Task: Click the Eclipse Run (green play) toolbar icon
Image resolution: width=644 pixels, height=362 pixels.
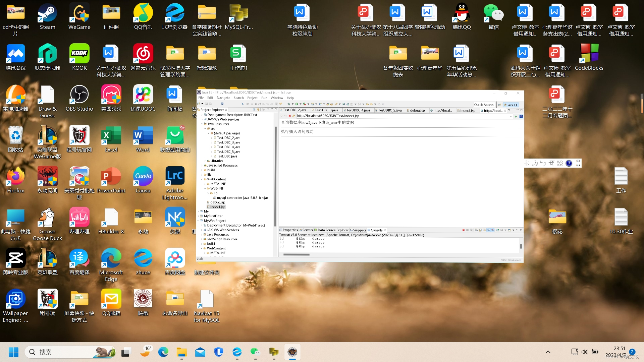Action: pos(297,104)
